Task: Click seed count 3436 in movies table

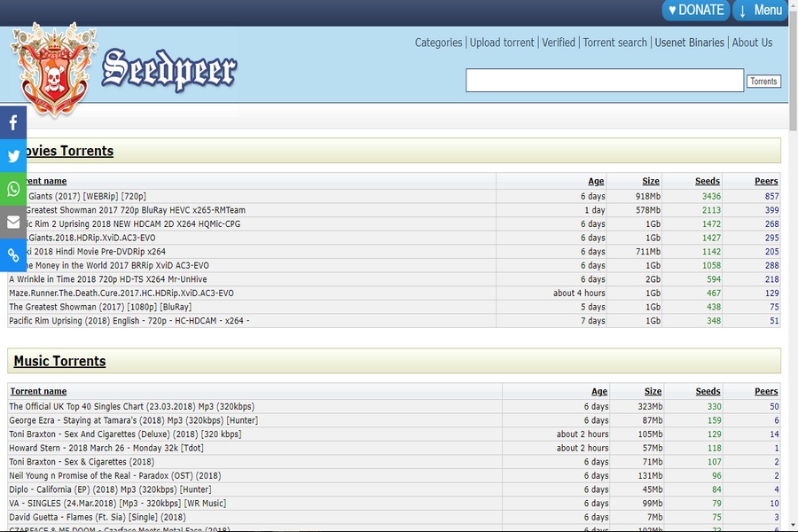Action: pyautogui.click(x=711, y=197)
